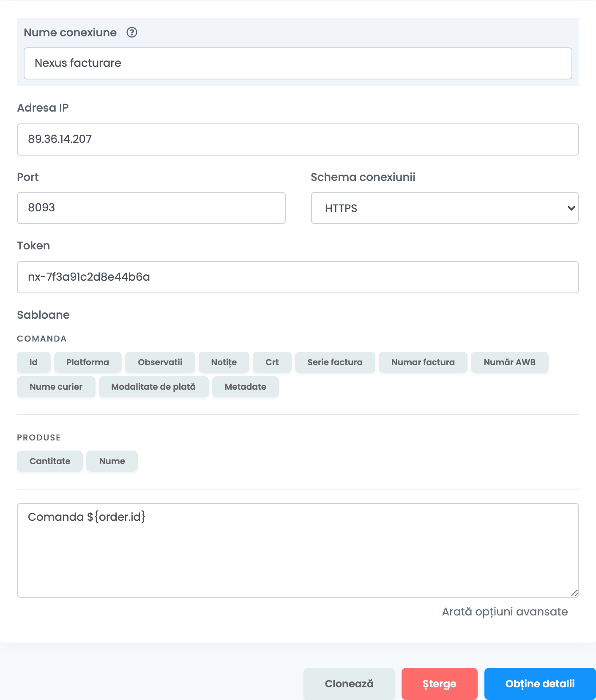
Task: Open the Schema conexiunii dropdown
Action: coord(445,208)
